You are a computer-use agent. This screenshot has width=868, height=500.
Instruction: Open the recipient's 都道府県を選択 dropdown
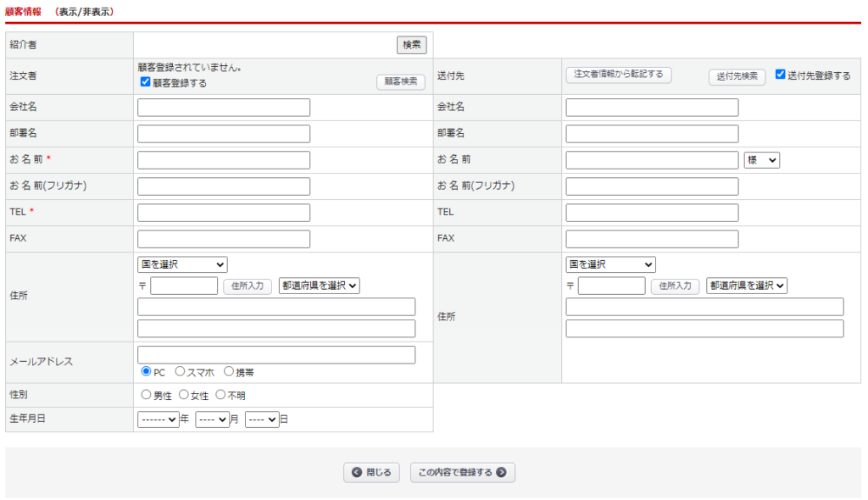tap(747, 286)
